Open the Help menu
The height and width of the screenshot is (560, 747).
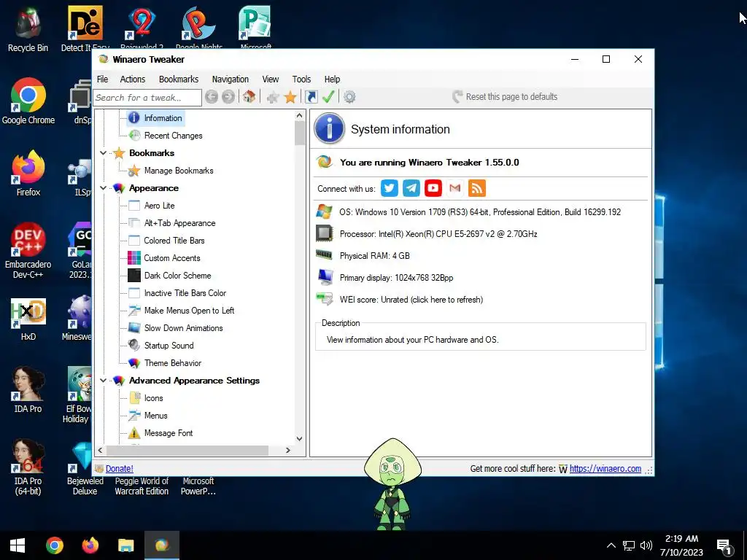pos(332,79)
